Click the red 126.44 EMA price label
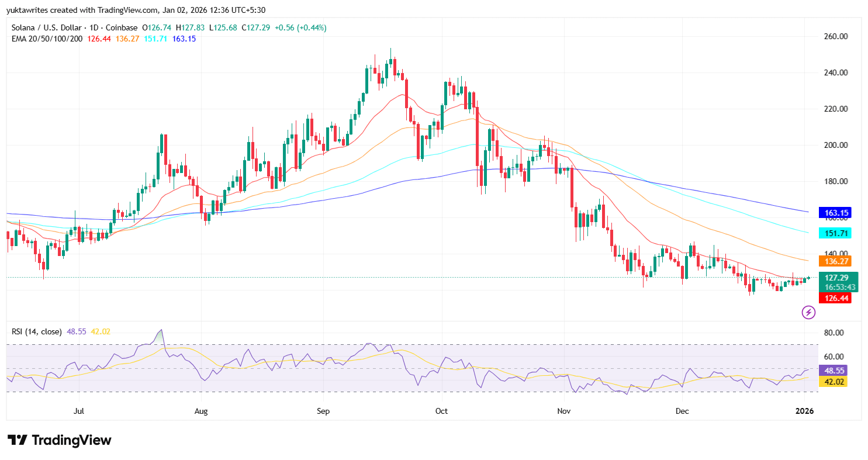The height and width of the screenshot is (460, 868). coord(836,298)
